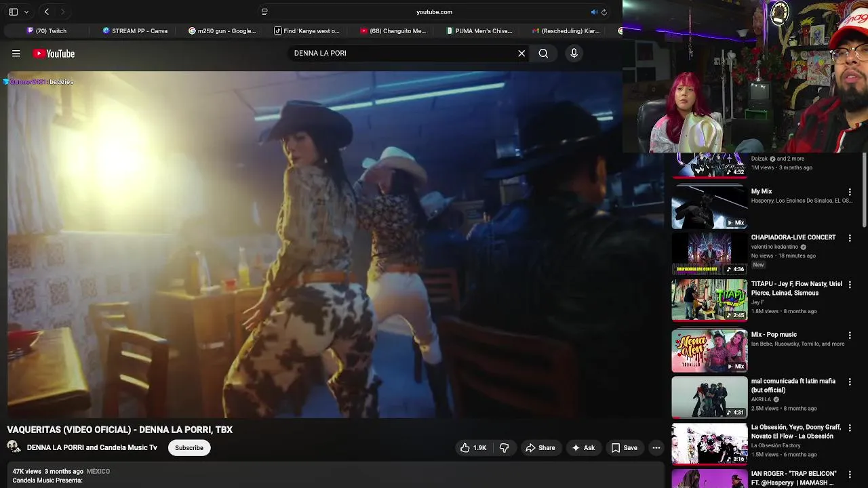This screenshot has width=868, height=488.
Task: Open DENNA LA PORRI channel avatar
Action: [x=14, y=447]
